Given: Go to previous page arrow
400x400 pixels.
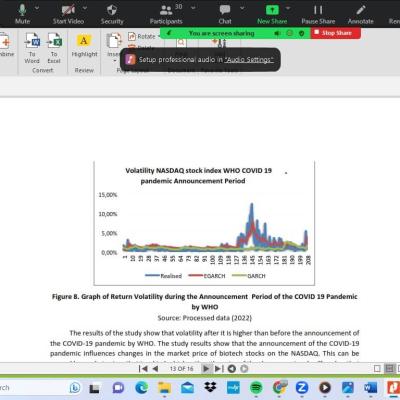Looking at the screenshot, I should 155,368.
